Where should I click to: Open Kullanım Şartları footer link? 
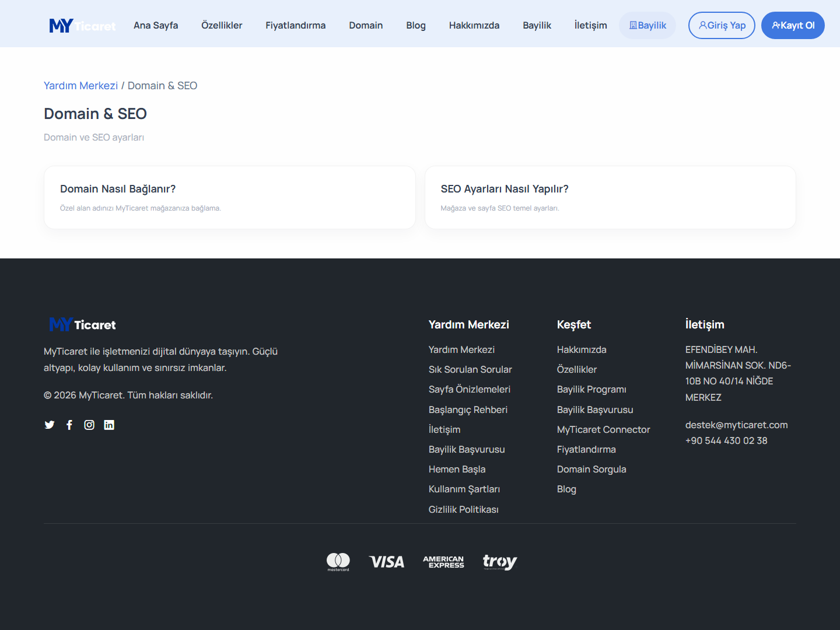coord(464,489)
